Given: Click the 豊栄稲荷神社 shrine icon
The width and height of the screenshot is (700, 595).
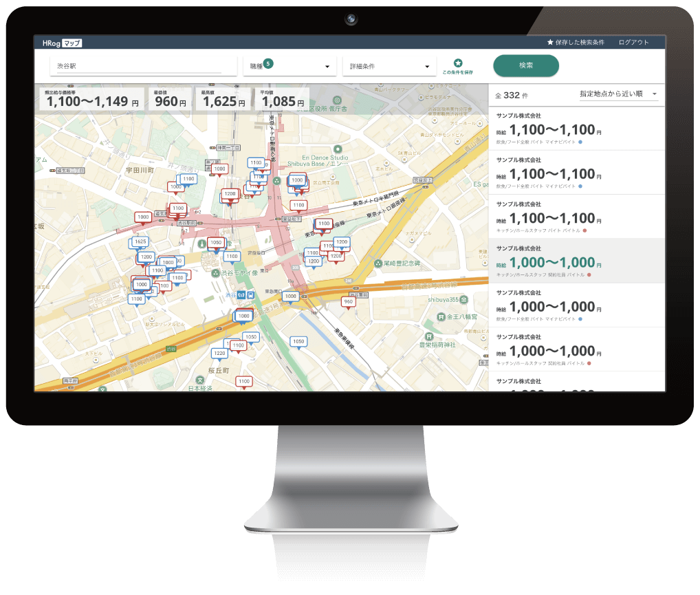Looking at the screenshot, I should [x=429, y=336].
